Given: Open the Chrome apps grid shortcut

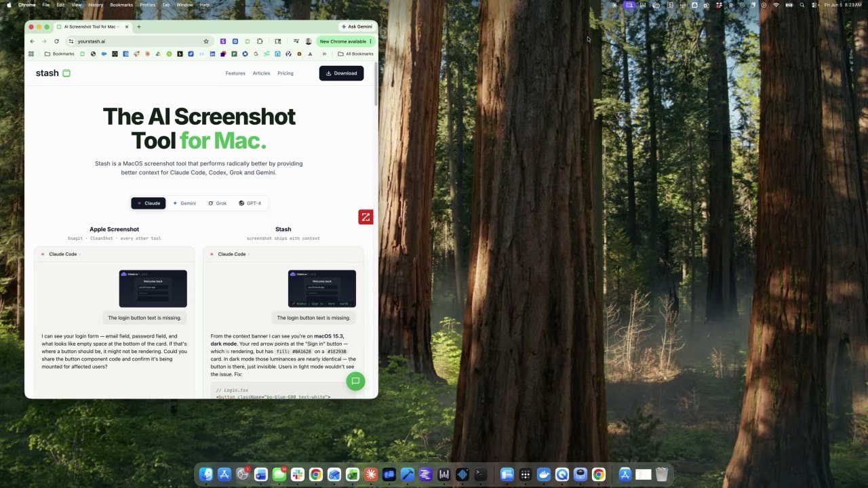Looking at the screenshot, I should 31,54.
